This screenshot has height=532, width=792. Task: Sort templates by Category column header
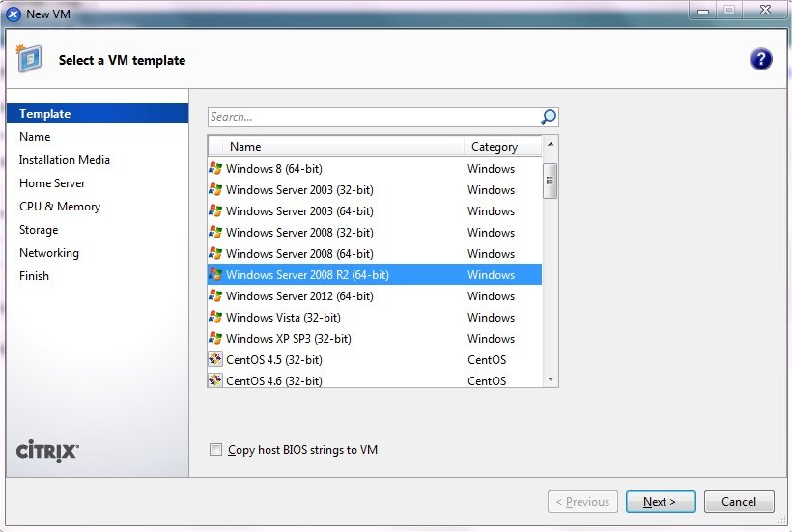coord(495,147)
